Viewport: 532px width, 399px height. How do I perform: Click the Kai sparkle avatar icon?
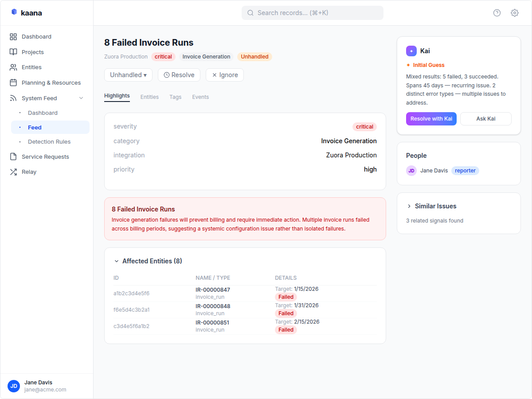coord(411,51)
